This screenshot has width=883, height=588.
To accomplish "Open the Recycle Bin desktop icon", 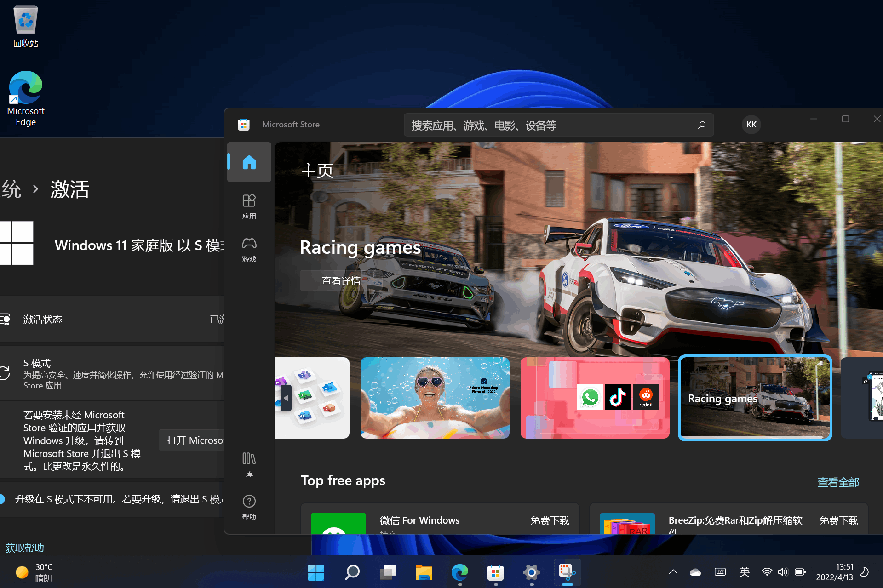I will pos(26,27).
